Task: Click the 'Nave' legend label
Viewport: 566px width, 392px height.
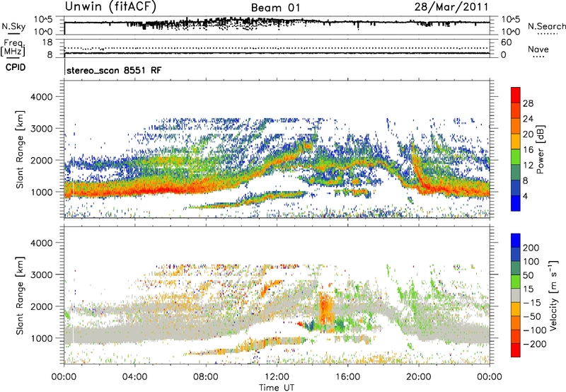Action: pyautogui.click(x=538, y=49)
